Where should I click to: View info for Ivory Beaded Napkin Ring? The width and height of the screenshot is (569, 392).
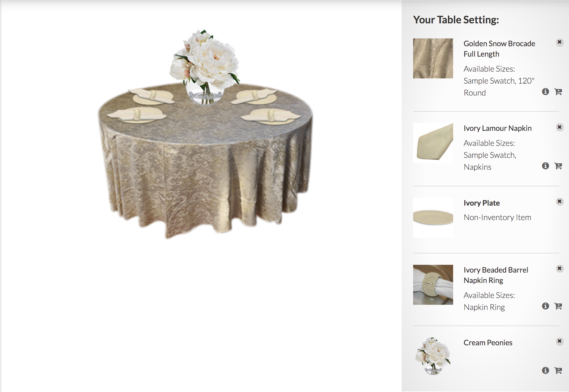(545, 306)
